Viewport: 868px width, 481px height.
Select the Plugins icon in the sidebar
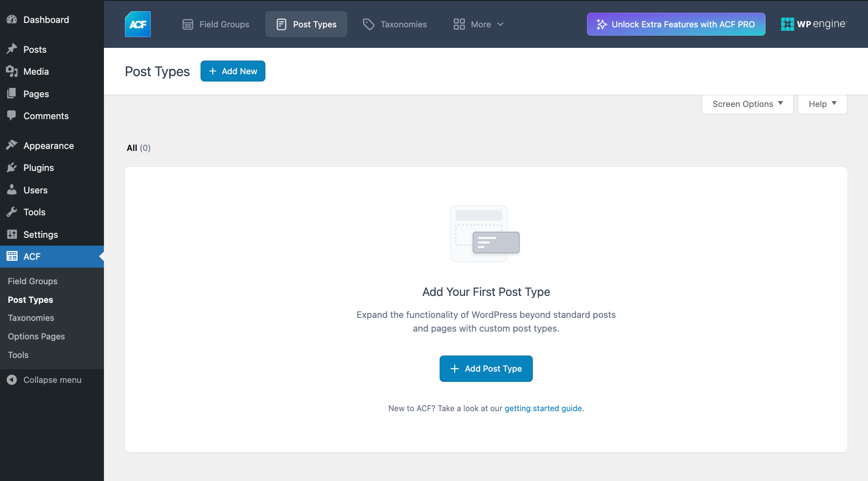pos(12,167)
